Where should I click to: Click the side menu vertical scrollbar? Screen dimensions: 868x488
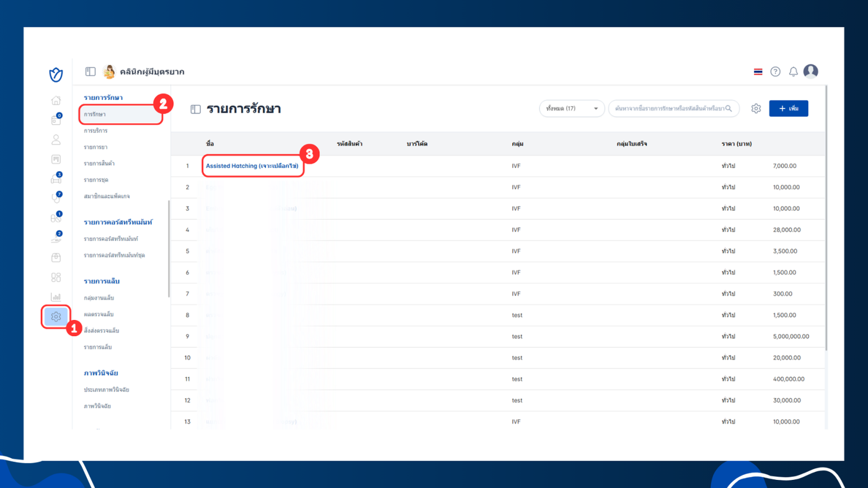169,248
